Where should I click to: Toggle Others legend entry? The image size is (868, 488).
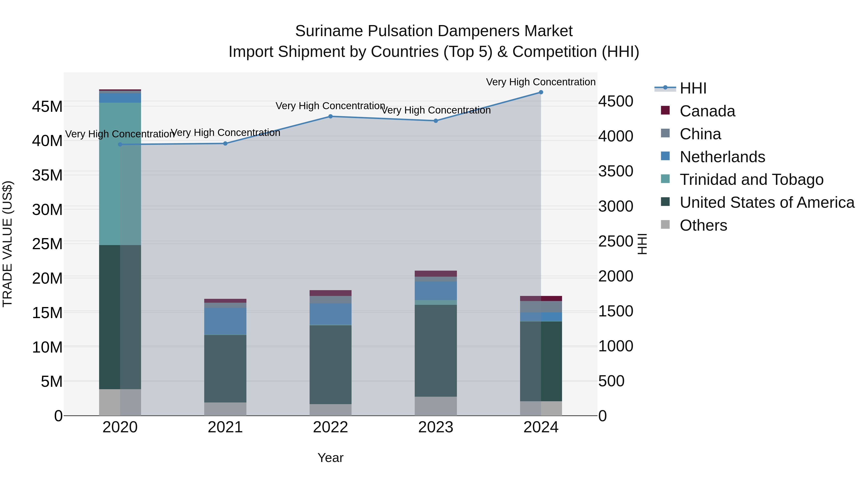point(694,225)
